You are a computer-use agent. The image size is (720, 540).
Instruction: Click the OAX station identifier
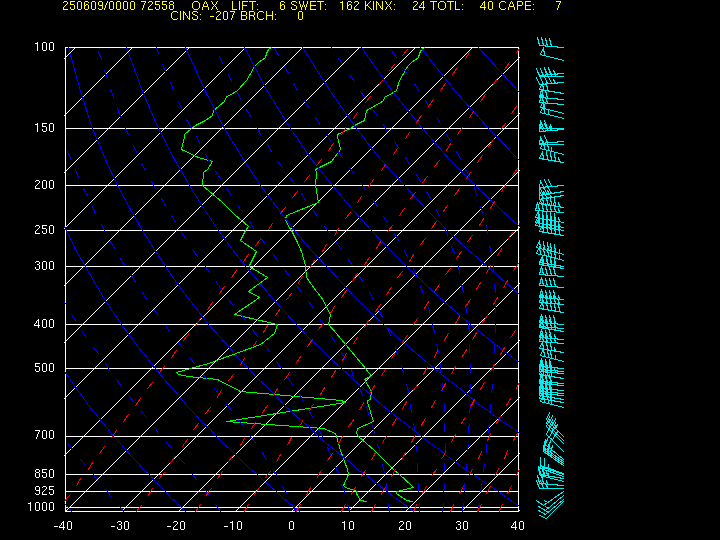pos(205,6)
